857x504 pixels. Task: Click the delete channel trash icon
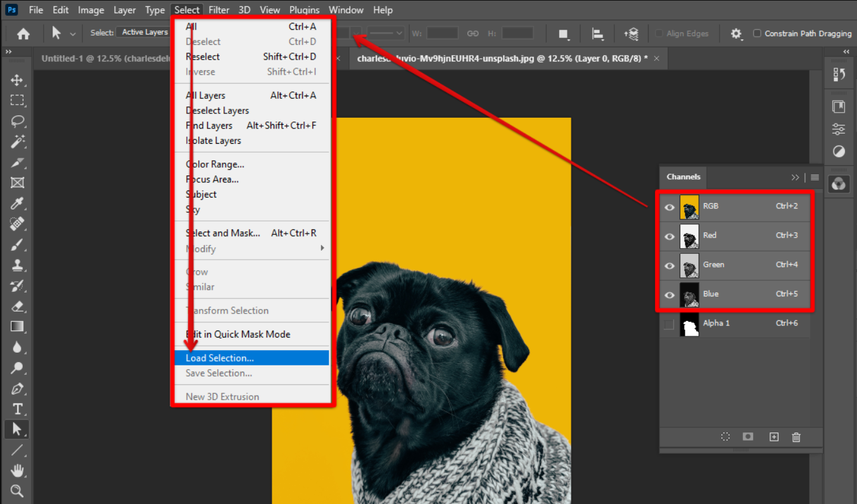(796, 437)
